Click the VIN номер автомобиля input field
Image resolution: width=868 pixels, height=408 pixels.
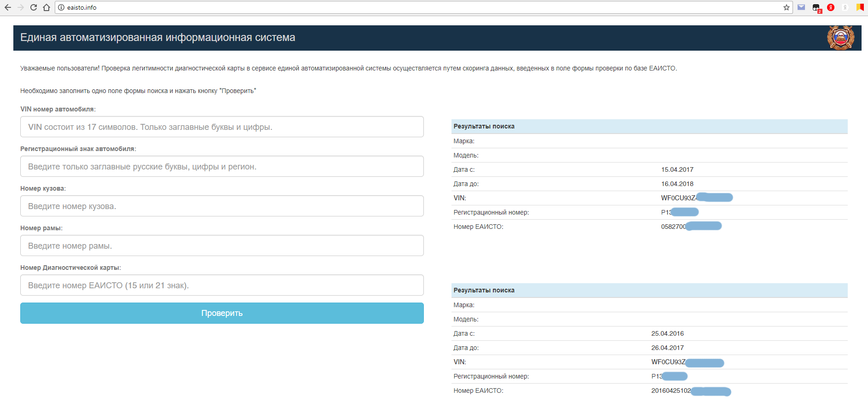(222, 127)
